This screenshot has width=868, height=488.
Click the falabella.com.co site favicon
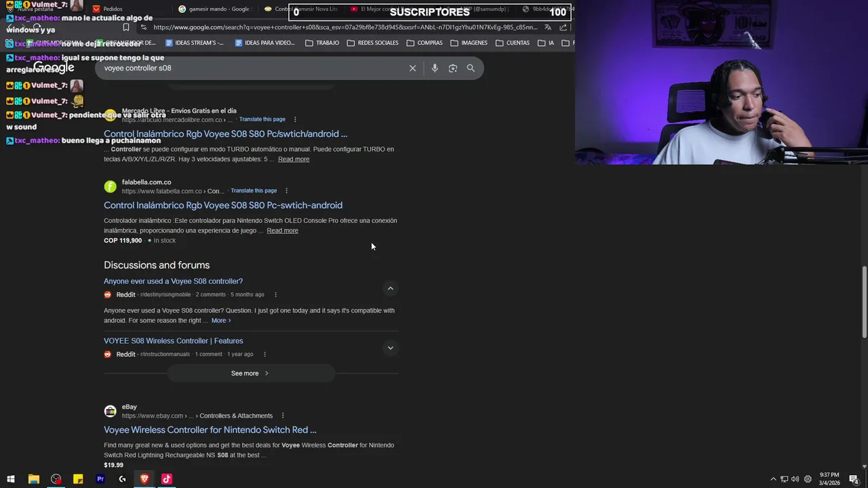point(110,186)
